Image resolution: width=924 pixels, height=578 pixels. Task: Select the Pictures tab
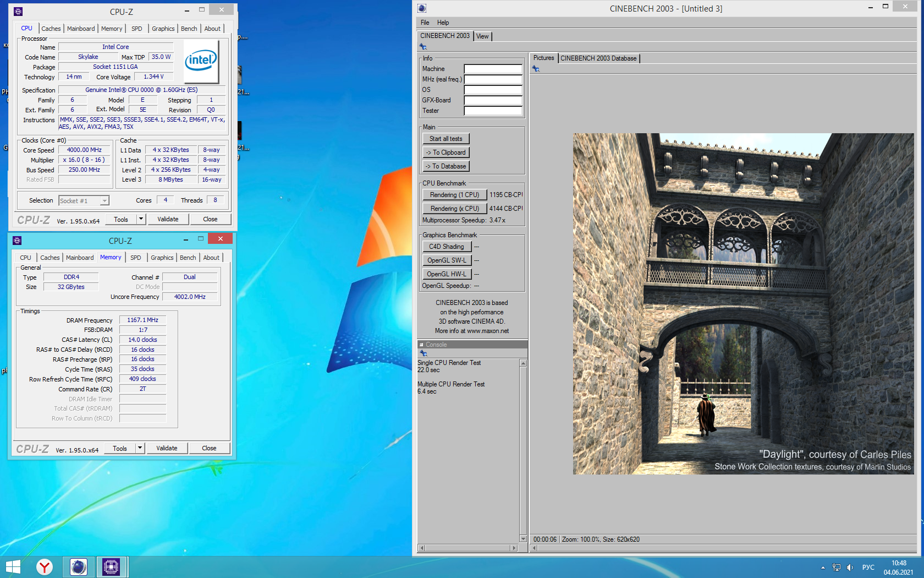coord(544,58)
